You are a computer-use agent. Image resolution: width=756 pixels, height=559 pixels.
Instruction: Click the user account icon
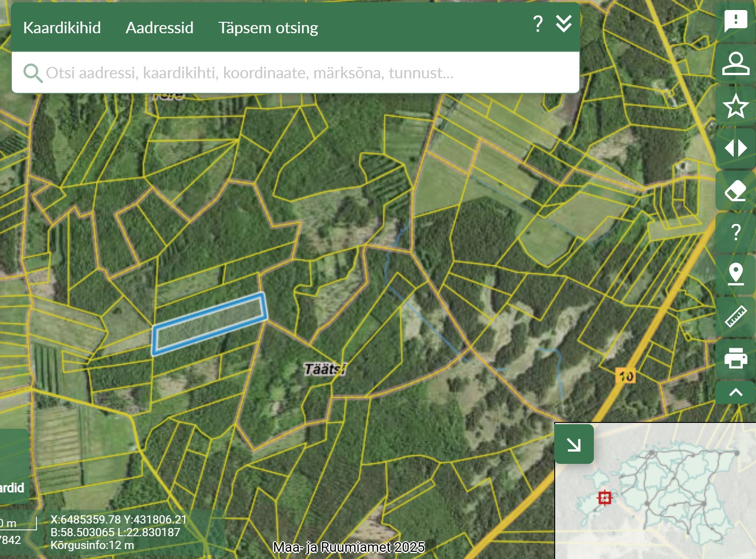click(736, 63)
